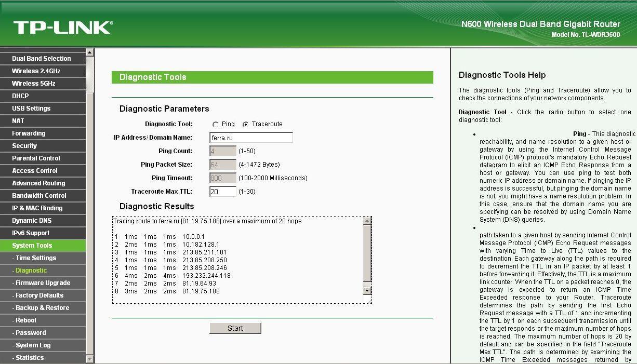Click the IP Address/Domain Name field
Viewport: 637px width, 364px height.
tap(251, 138)
